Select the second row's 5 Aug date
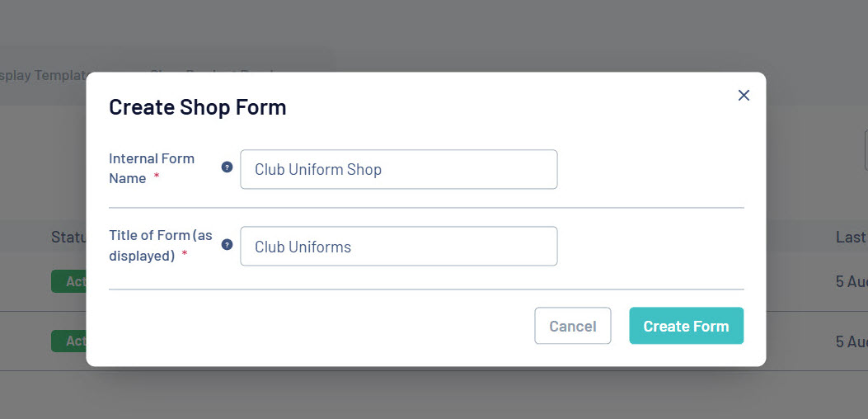868x419 pixels. click(852, 341)
